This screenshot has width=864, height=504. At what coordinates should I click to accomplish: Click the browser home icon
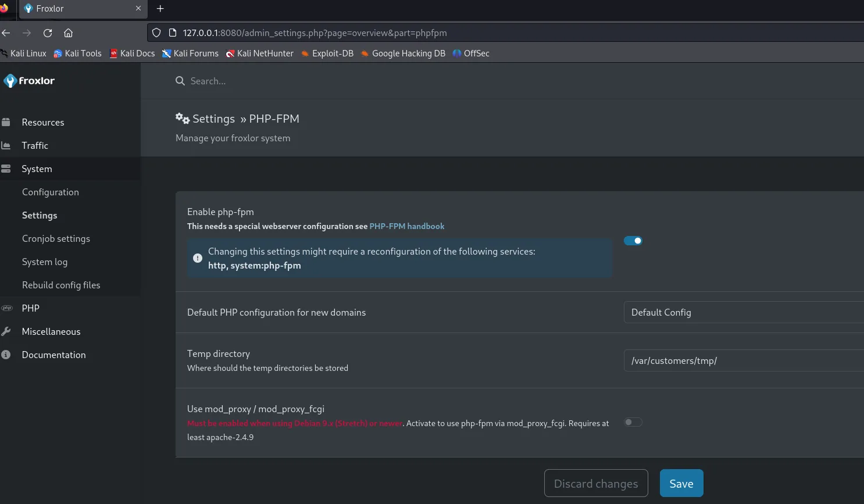(68, 33)
